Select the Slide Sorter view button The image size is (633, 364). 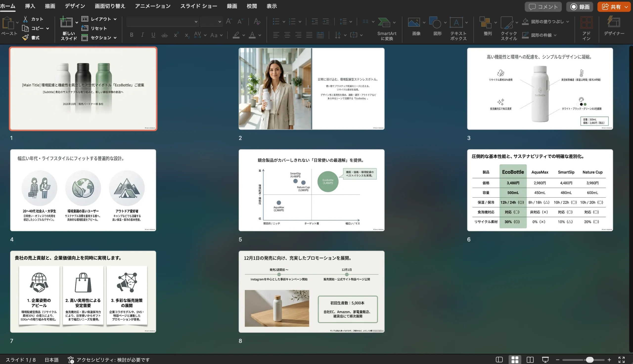[515, 360]
